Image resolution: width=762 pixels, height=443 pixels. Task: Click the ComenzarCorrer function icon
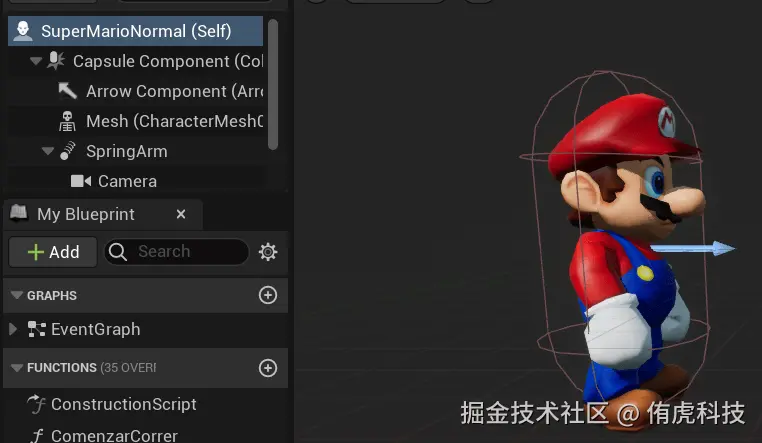37,435
